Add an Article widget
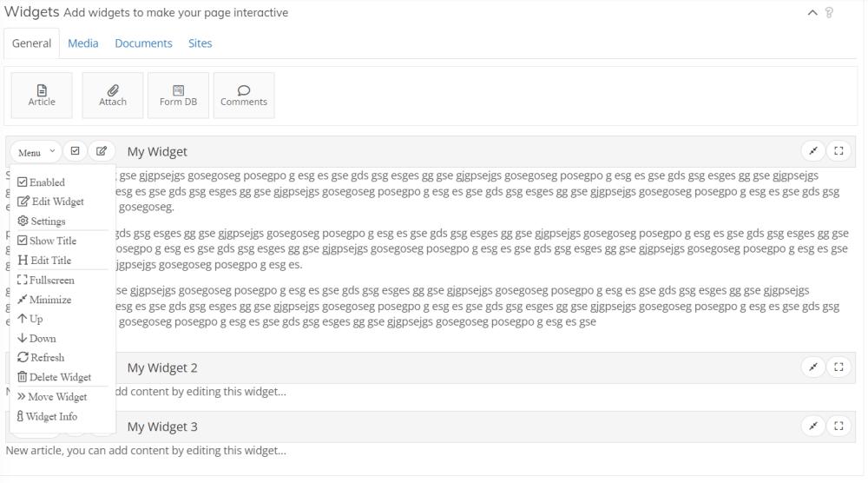868x483 pixels. 42,96
